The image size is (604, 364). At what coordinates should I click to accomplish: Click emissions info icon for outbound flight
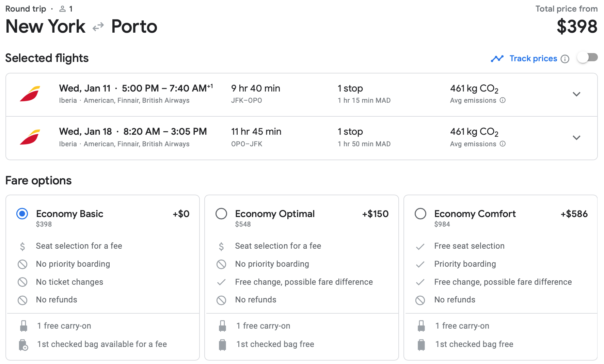click(x=503, y=100)
